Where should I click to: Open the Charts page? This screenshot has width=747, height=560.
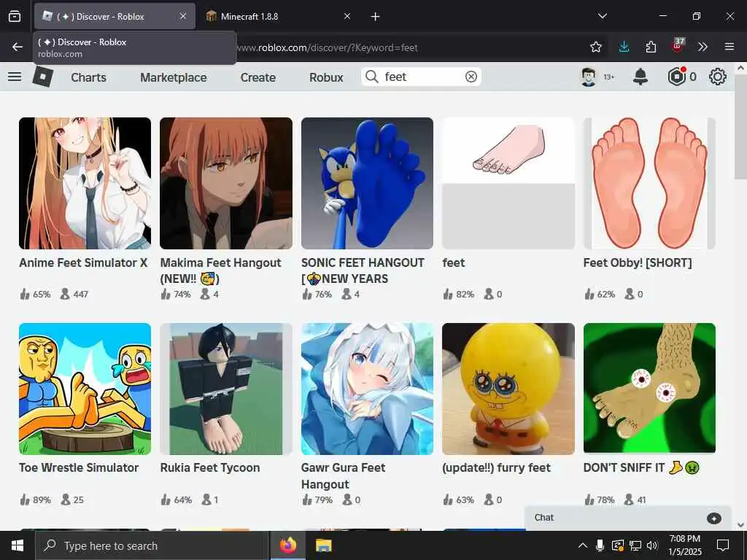(88, 77)
